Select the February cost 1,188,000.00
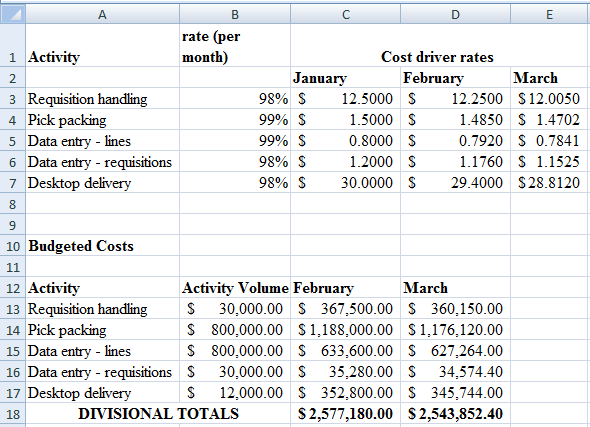The height and width of the screenshot is (427, 590). pos(345,330)
